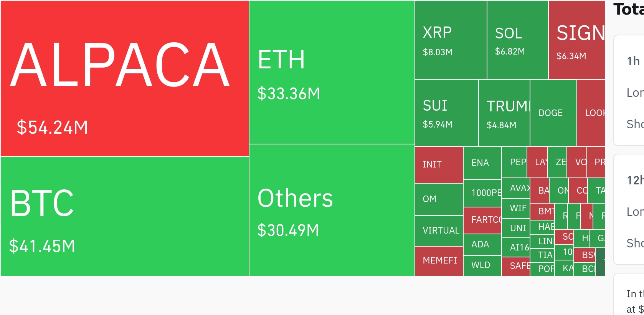
Task: Open the ETH $33.36M tile
Action: pos(332,72)
